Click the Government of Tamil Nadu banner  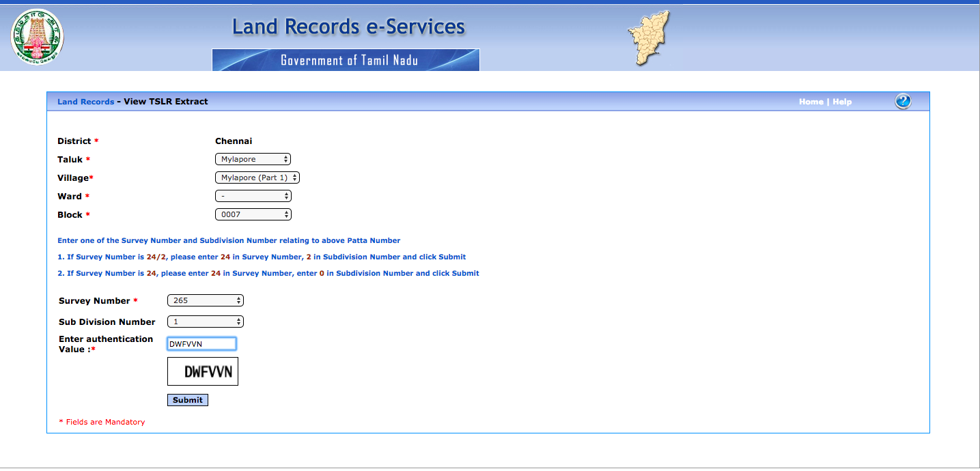point(346,60)
